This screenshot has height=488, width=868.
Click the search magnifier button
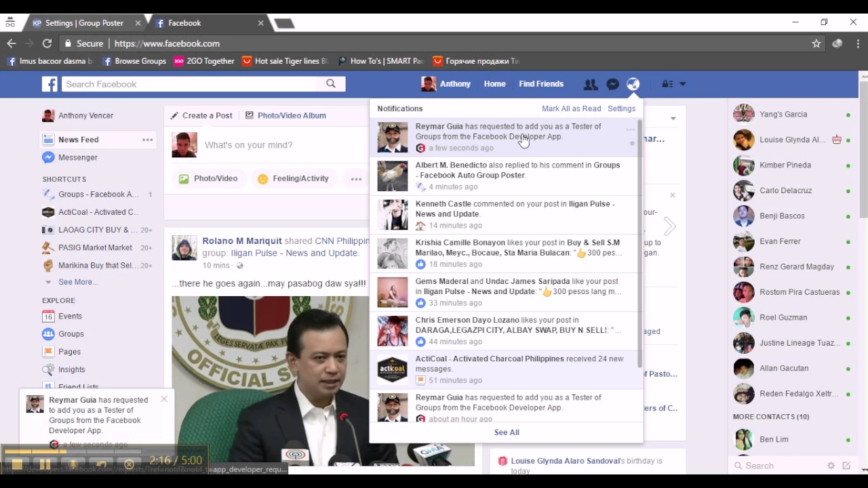[x=331, y=84]
